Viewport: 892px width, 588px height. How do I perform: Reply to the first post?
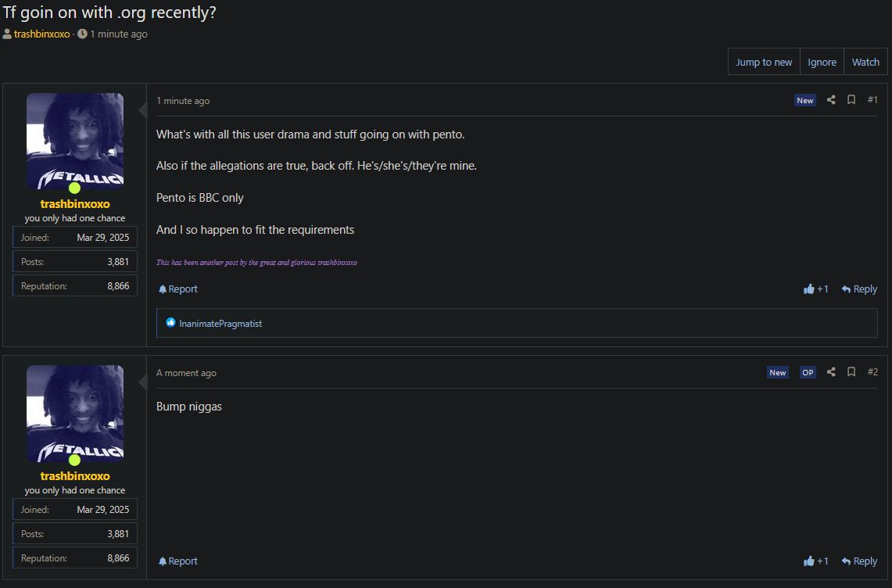tap(859, 289)
